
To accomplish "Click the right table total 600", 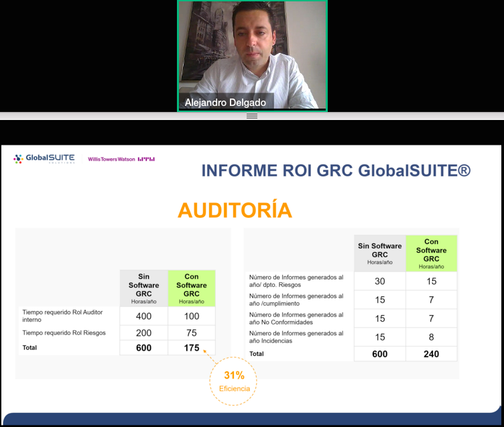I will pyautogui.click(x=380, y=354).
